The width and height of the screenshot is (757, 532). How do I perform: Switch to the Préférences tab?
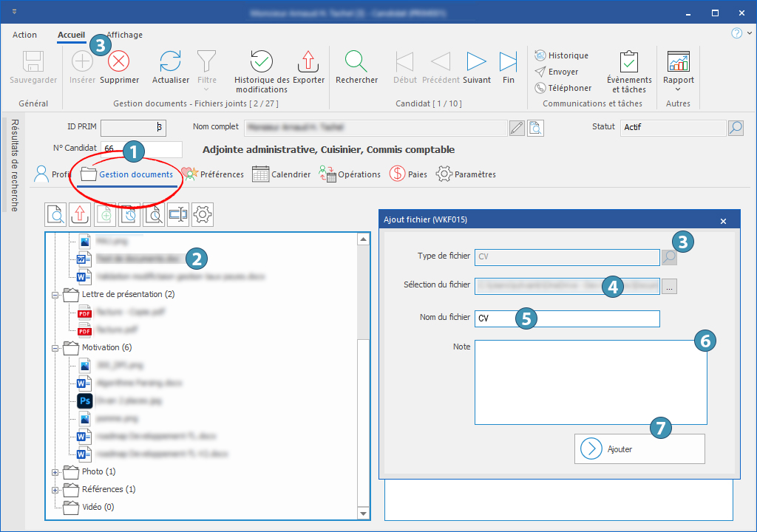[213, 174]
